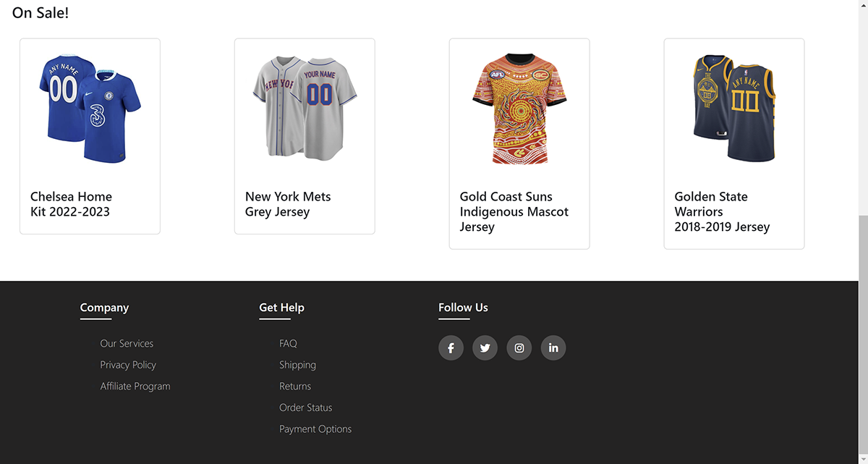View Payment Options in footer
This screenshot has height=464, width=868.
(315, 429)
